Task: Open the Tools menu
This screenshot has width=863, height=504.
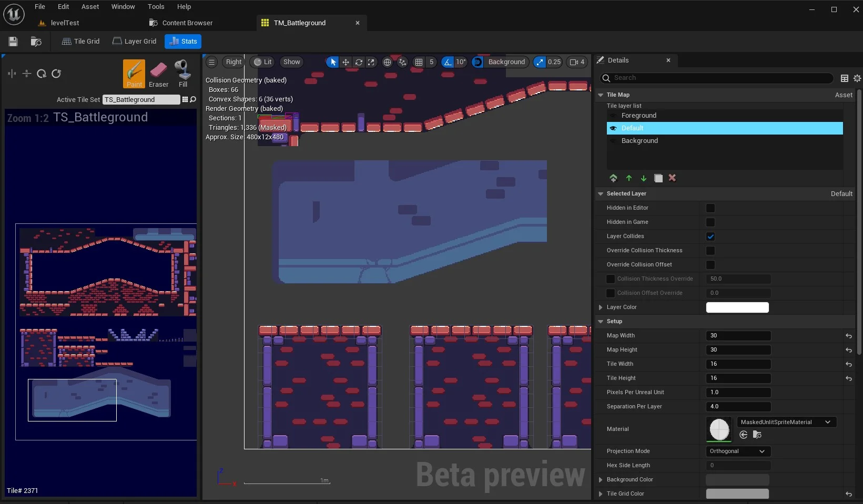Action: pos(156,7)
